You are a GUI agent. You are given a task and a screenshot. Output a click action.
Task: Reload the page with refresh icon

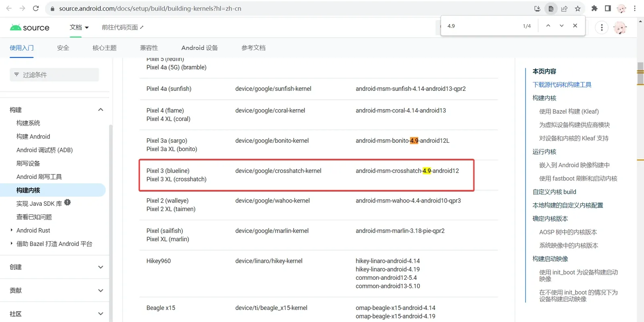[36, 8]
